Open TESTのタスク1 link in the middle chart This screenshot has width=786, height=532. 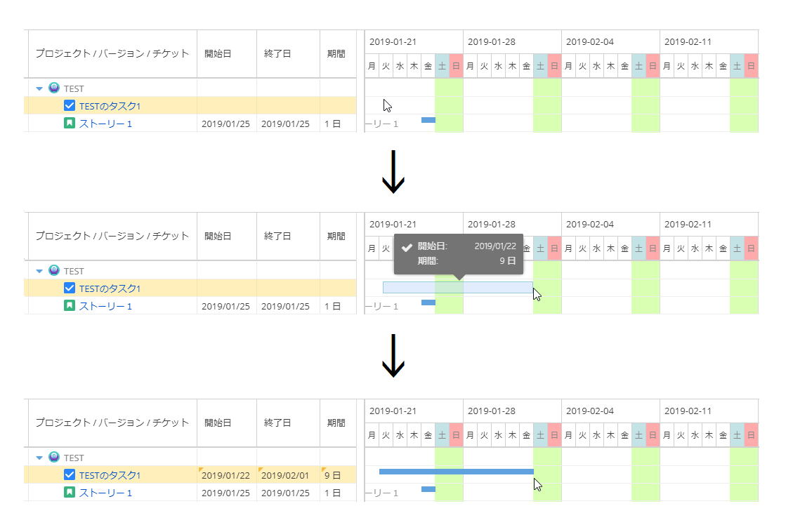point(110,288)
